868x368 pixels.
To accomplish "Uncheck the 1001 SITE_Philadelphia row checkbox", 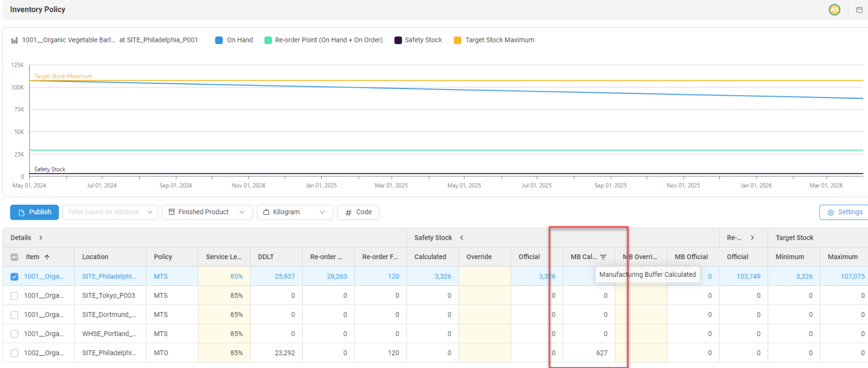I will 14,276.
